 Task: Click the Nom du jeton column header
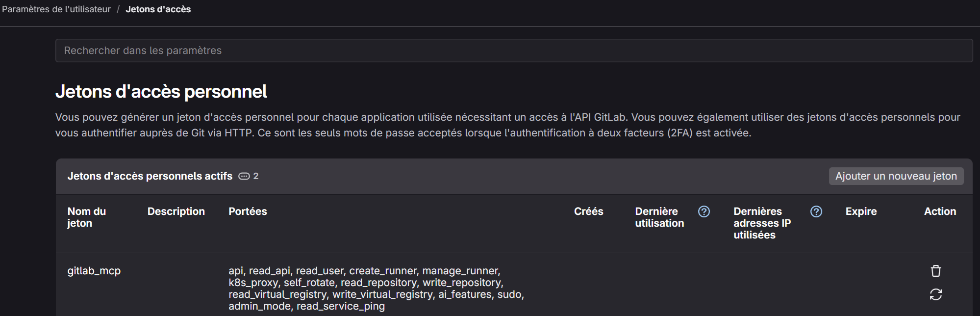(x=87, y=217)
